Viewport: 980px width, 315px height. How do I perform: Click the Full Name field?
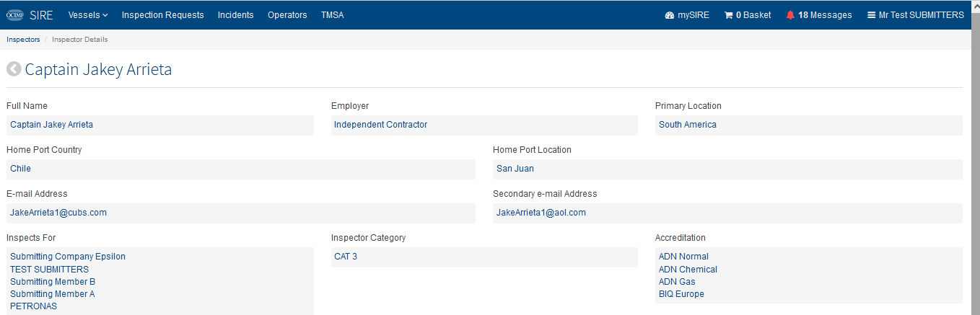pos(160,125)
